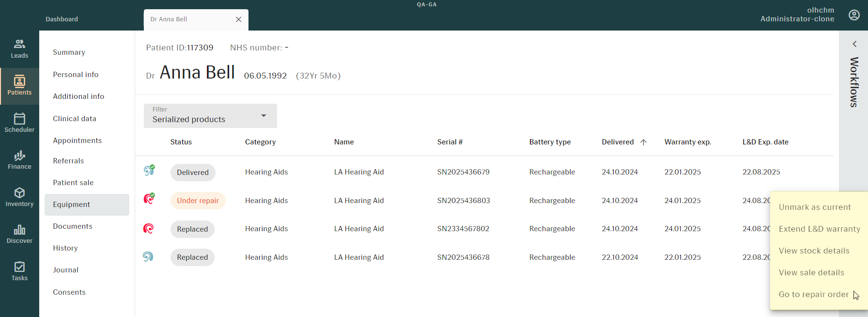Go to Appointments section
The height and width of the screenshot is (317, 868).
click(x=77, y=141)
